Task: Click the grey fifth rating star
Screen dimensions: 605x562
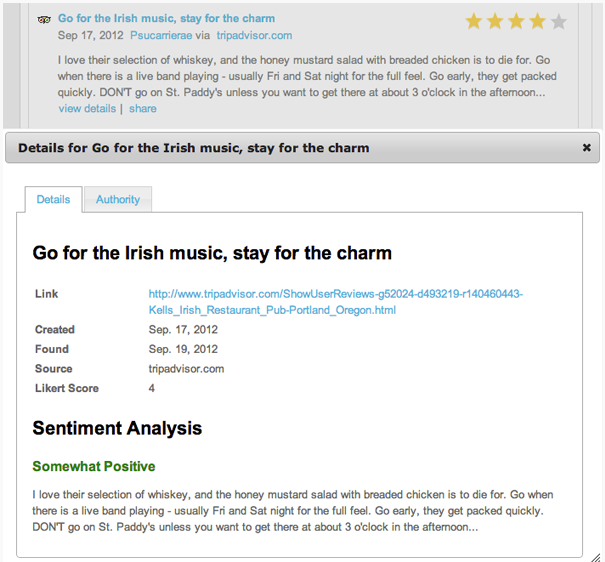Action: [x=558, y=21]
